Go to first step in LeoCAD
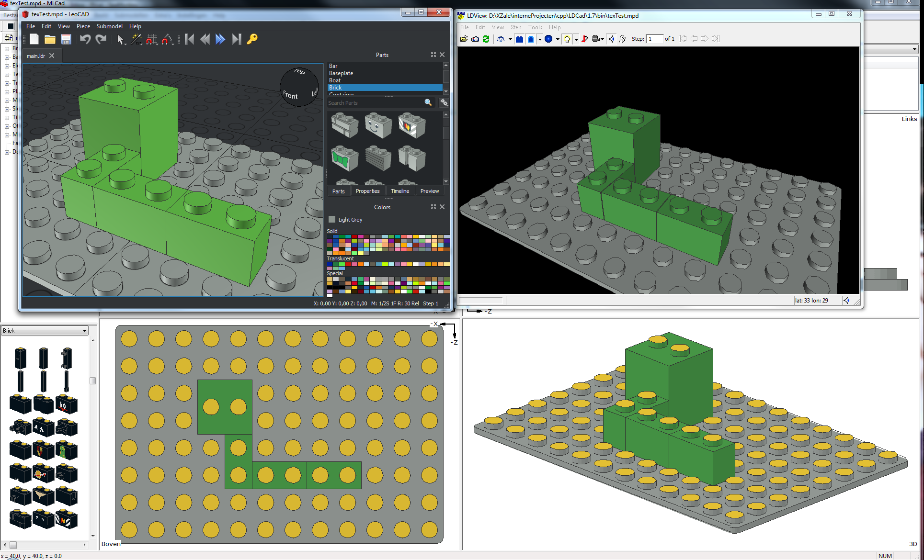 coord(190,39)
